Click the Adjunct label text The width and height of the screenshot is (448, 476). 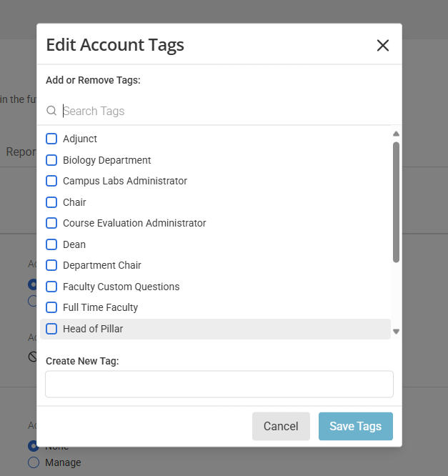80,139
